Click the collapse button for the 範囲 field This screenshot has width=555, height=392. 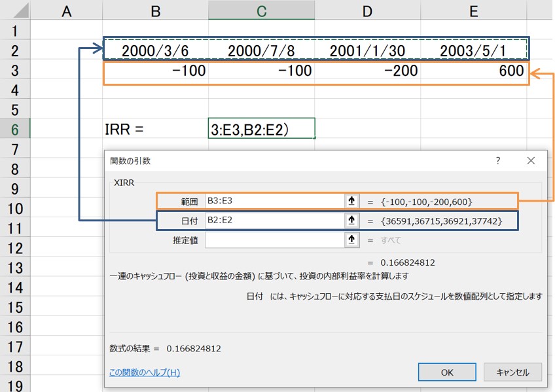[x=352, y=201]
